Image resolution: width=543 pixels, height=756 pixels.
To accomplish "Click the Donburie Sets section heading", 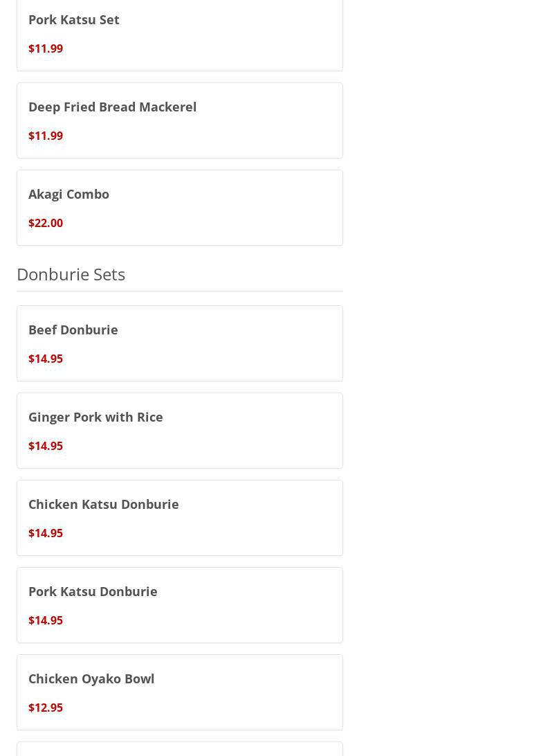I will point(71,274).
